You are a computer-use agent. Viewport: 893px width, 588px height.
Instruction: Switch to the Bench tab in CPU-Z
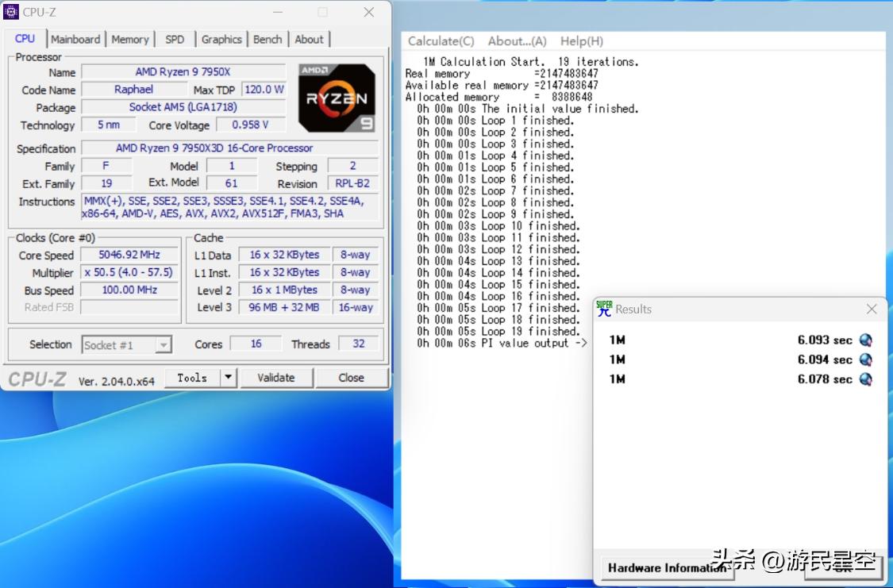(268, 38)
